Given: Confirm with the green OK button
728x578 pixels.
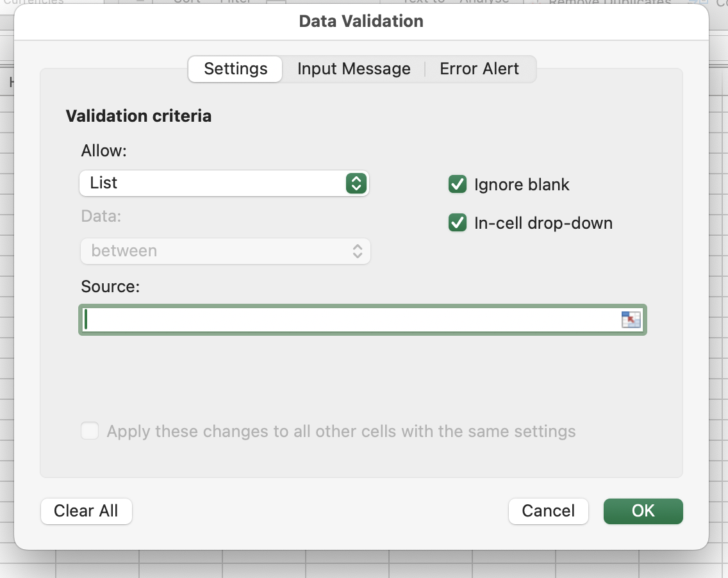Looking at the screenshot, I should click(x=643, y=511).
